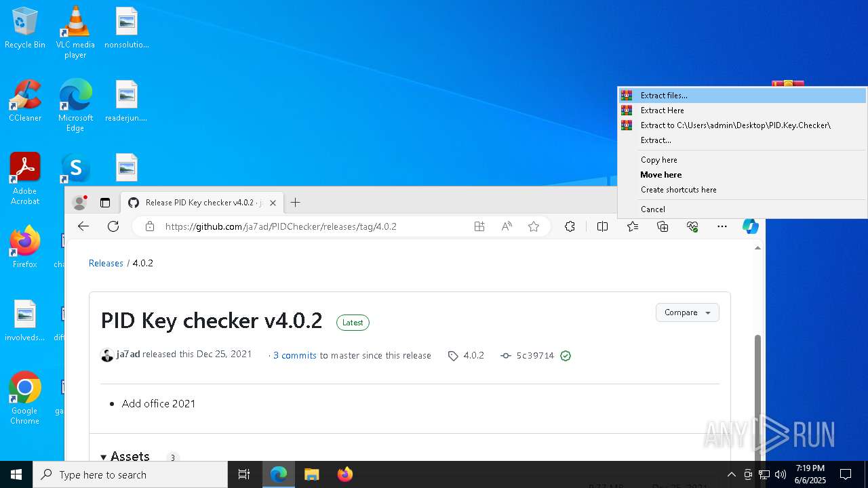Viewport: 868px width, 488px height.
Task: Open Adobe Acrobat desktop shortcut
Action: (x=25, y=178)
